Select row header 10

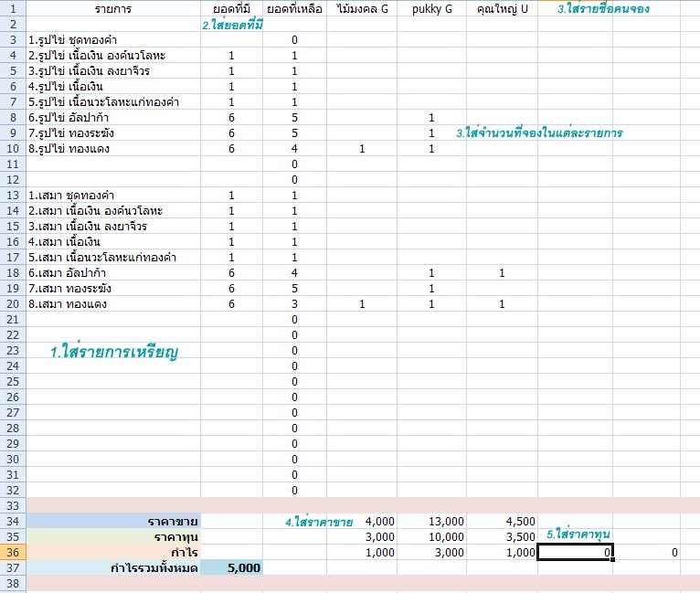pos(13,149)
